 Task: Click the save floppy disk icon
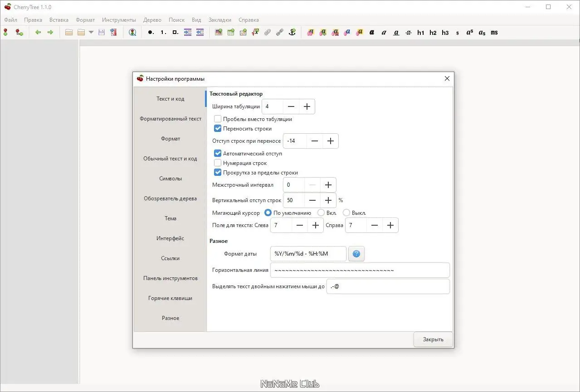[x=102, y=33]
